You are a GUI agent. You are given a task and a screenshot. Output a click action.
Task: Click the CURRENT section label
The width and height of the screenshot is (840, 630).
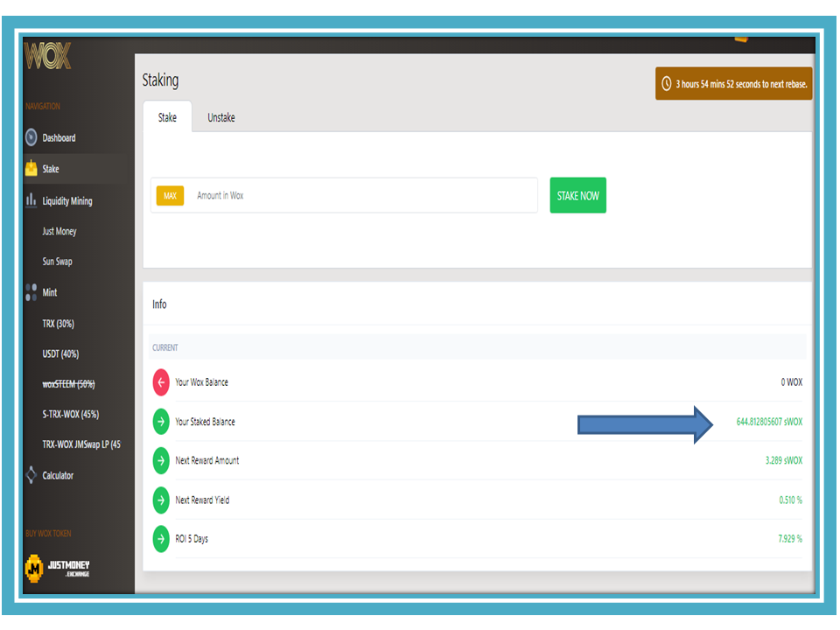pyautogui.click(x=165, y=347)
